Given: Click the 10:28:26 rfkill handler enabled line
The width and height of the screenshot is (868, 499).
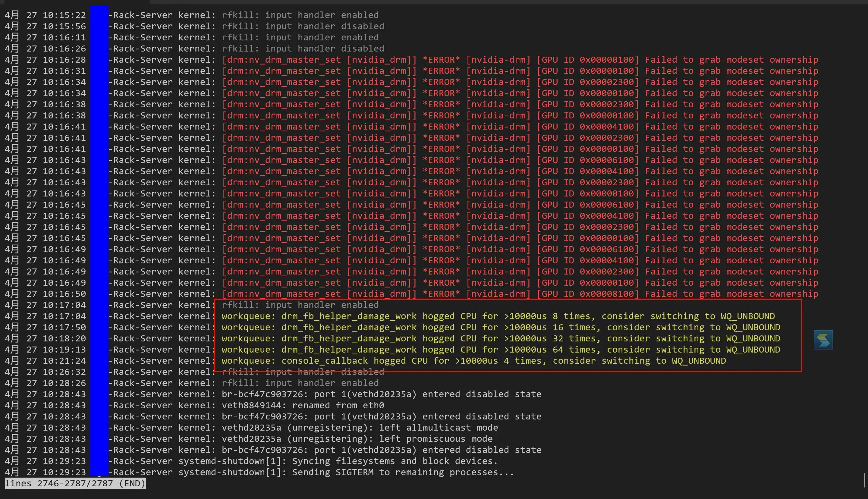Looking at the screenshot, I should pyautogui.click(x=300, y=383).
